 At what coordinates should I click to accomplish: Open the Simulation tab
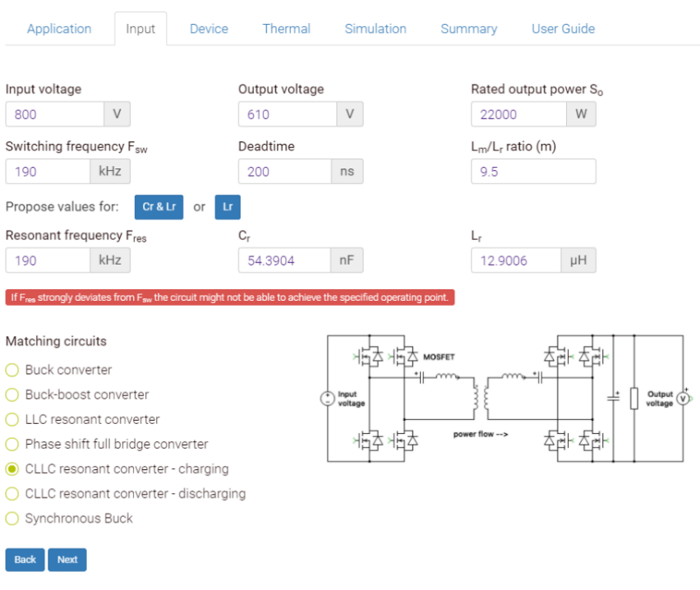(375, 29)
